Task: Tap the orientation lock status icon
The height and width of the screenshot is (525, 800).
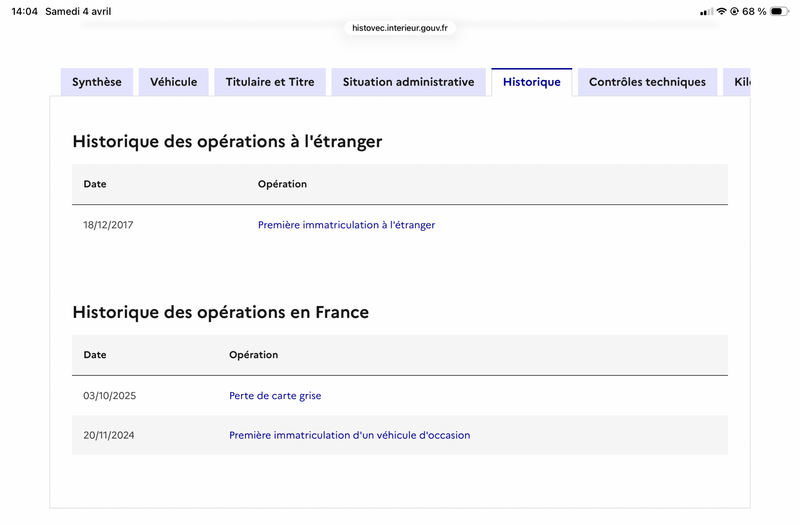Action: tap(735, 12)
